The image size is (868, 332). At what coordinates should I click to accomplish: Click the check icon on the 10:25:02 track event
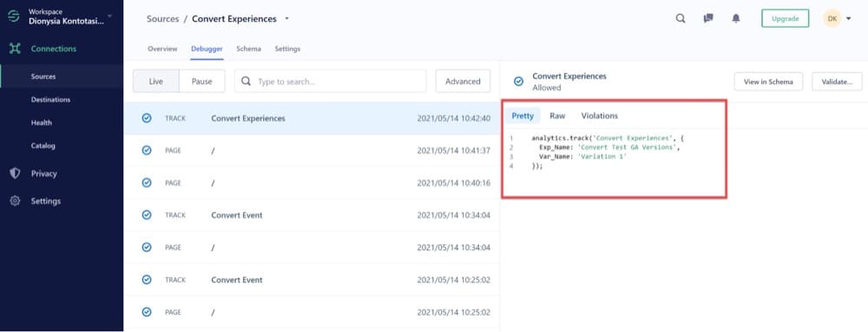pos(147,280)
